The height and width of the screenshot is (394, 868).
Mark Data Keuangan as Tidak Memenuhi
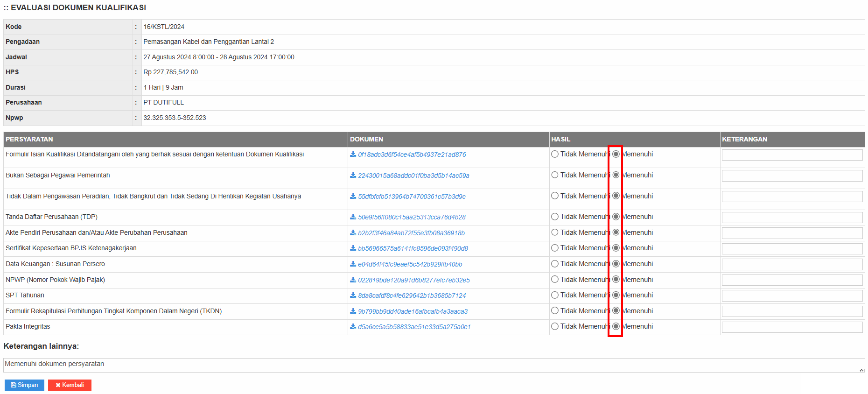coord(555,264)
